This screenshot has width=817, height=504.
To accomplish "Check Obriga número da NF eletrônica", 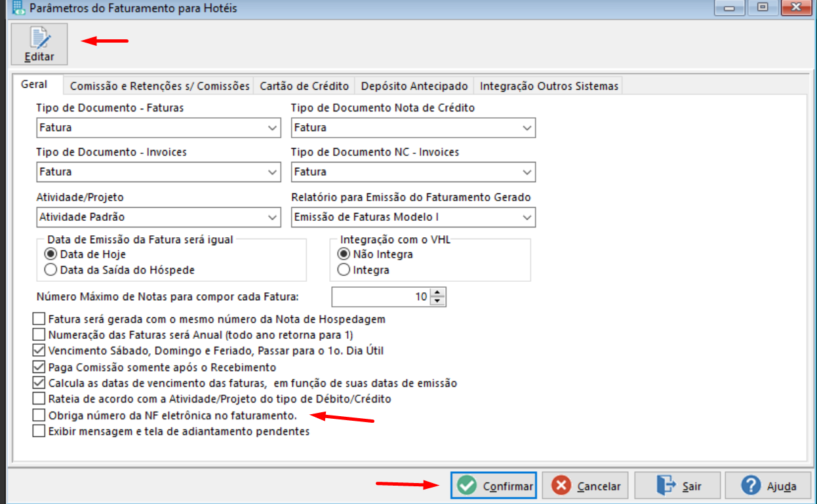I will coord(39,416).
